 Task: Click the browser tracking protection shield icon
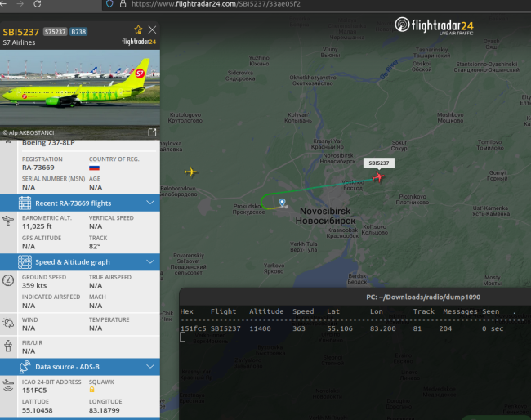109,4
